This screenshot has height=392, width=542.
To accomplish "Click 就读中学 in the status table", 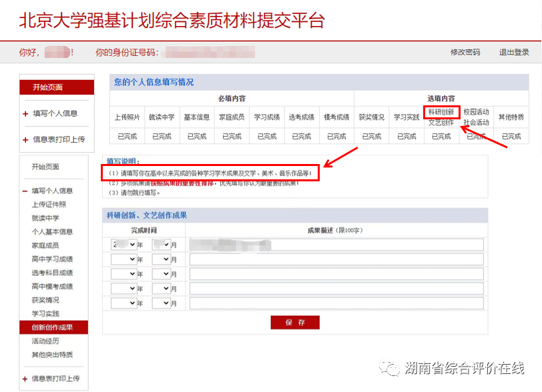I will 162,117.
